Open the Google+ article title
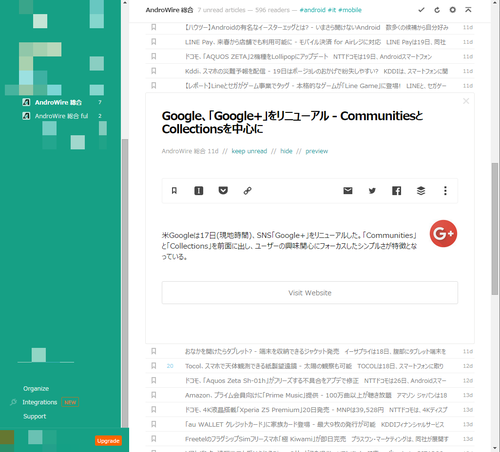Viewport: 500px width, 452px height. pos(292,122)
